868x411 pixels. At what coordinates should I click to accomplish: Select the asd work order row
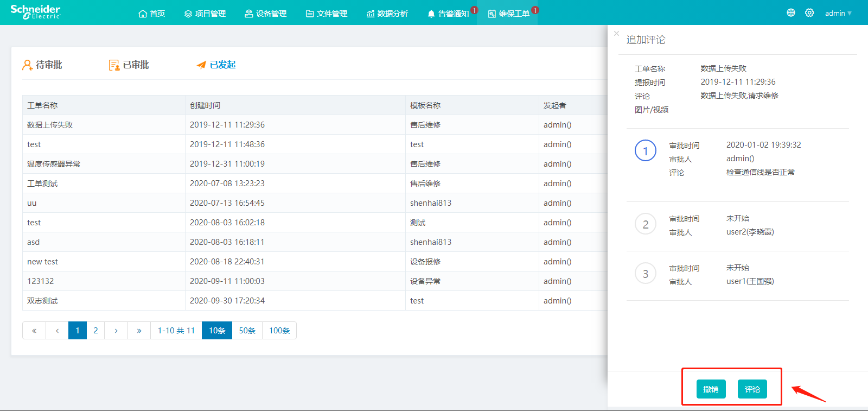coord(315,242)
